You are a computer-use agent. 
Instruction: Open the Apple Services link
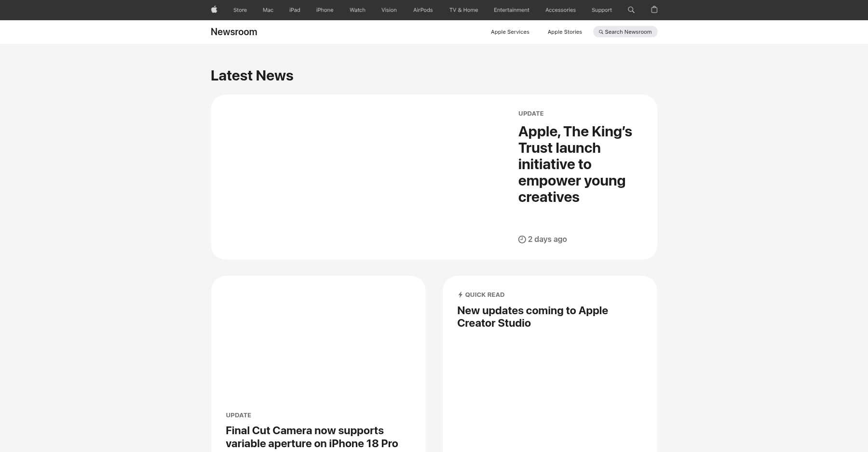click(x=510, y=32)
